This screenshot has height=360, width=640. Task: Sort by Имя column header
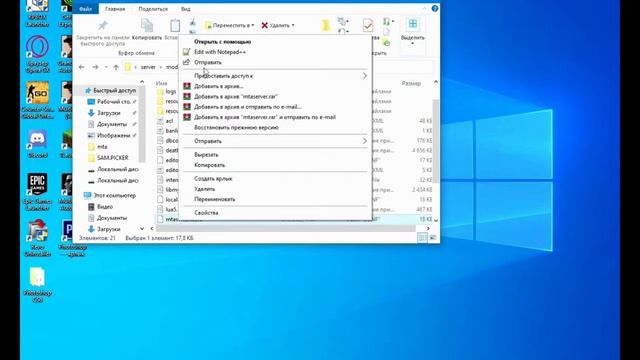162,83
